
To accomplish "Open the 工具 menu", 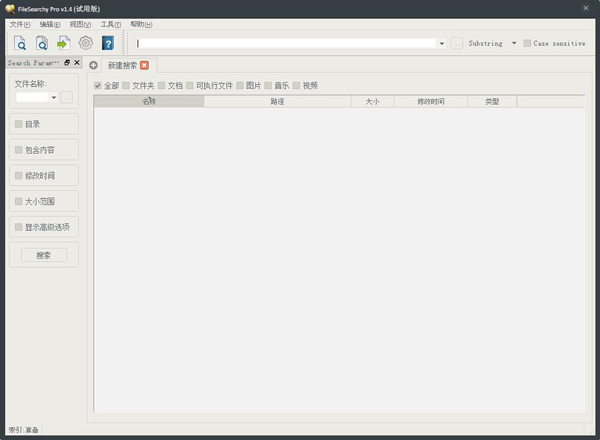I will pyautogui.click(x=111, y=24).
